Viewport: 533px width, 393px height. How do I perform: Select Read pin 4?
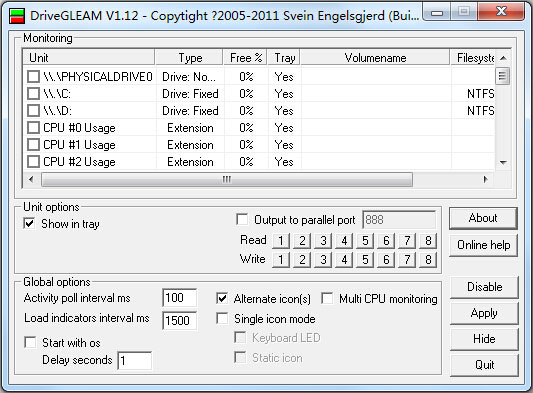pyautogui.click(x=344, y=241)
